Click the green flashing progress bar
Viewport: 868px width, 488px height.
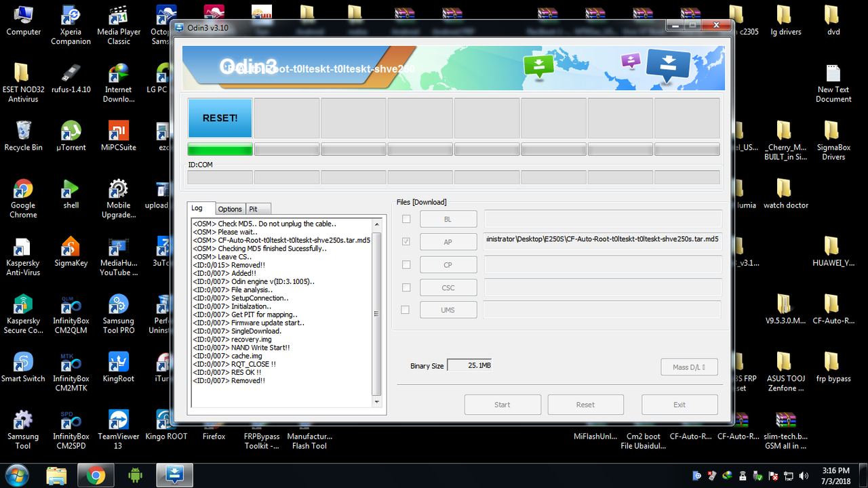click(x=220, y=148)
